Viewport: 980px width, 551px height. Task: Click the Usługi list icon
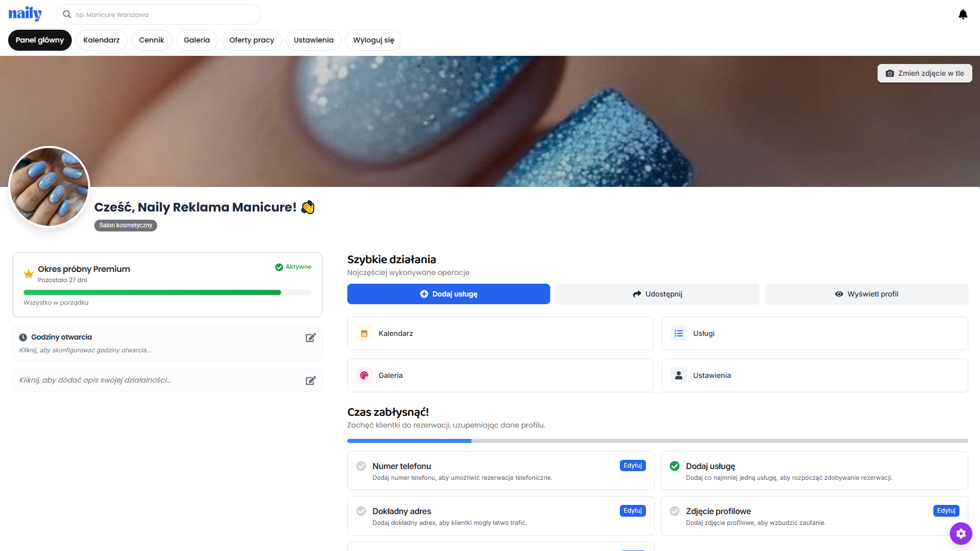(x=678, y=333)
